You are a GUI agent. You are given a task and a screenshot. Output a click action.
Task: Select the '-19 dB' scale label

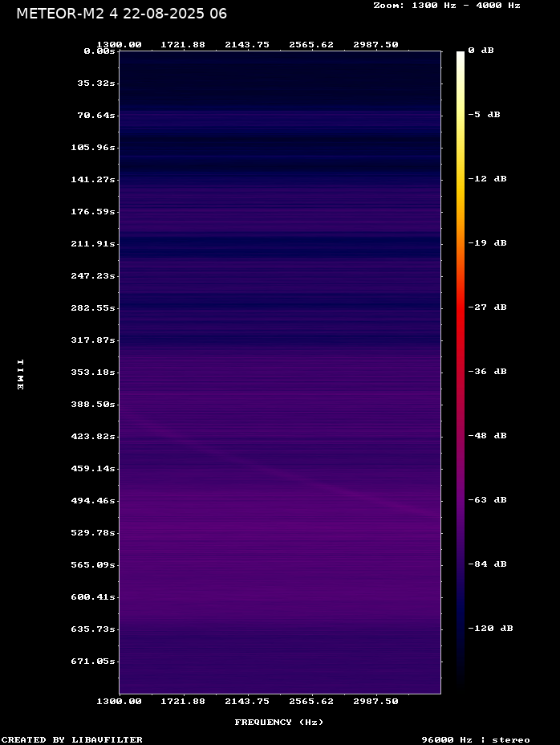pos(487,242)
